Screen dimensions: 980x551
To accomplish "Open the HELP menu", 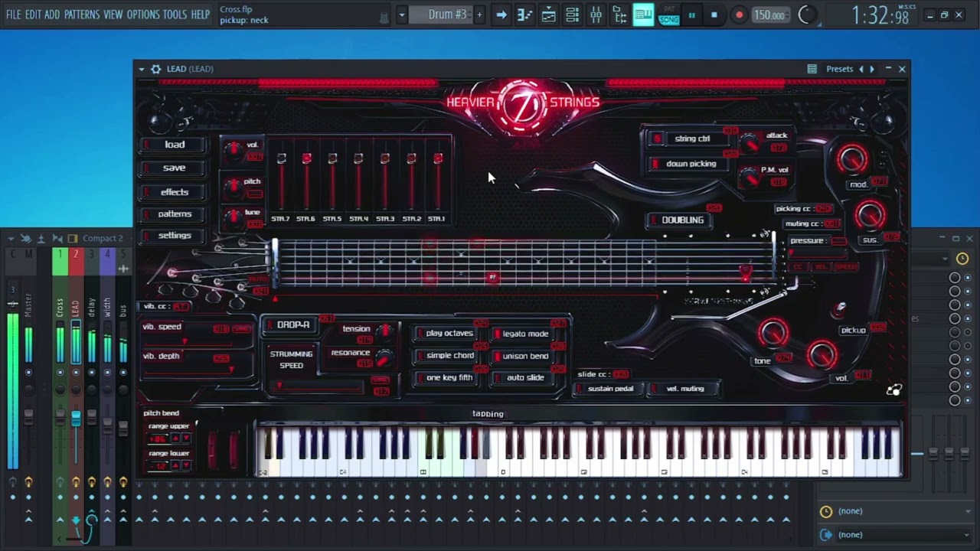I will tap(200, 15).
